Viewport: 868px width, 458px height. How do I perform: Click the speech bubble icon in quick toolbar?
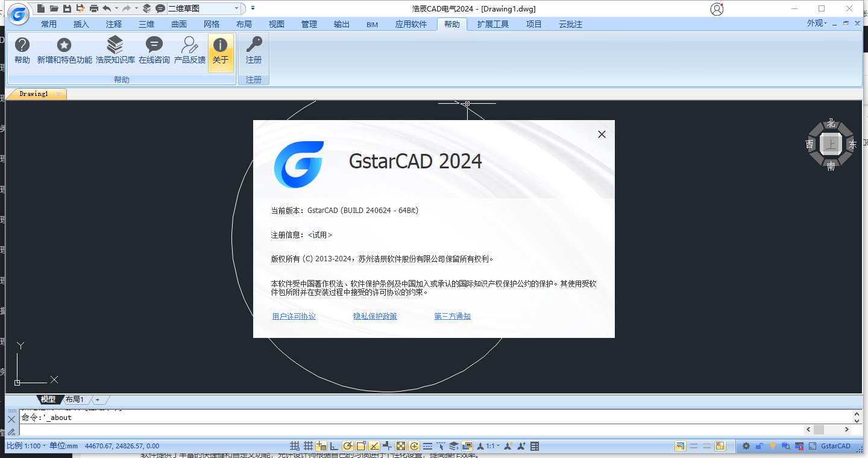tap(160, 8)
